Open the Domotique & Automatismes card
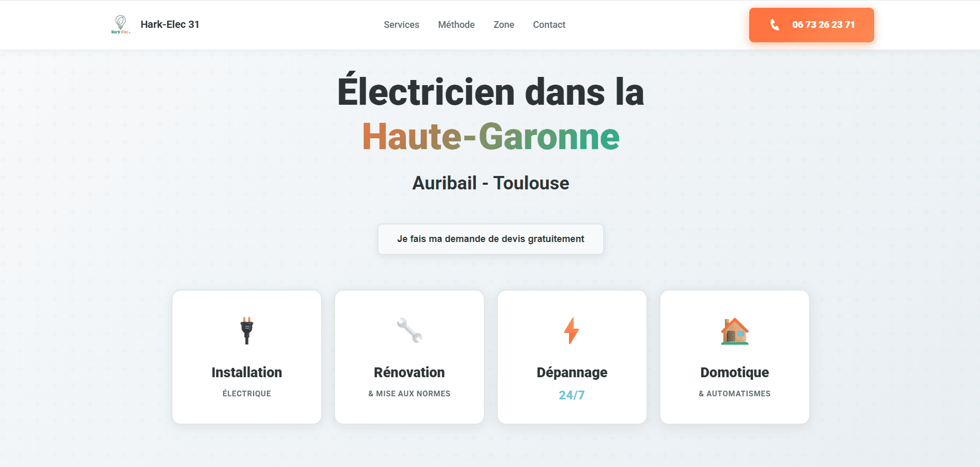980x467 pixels. [x=734, y=357]
